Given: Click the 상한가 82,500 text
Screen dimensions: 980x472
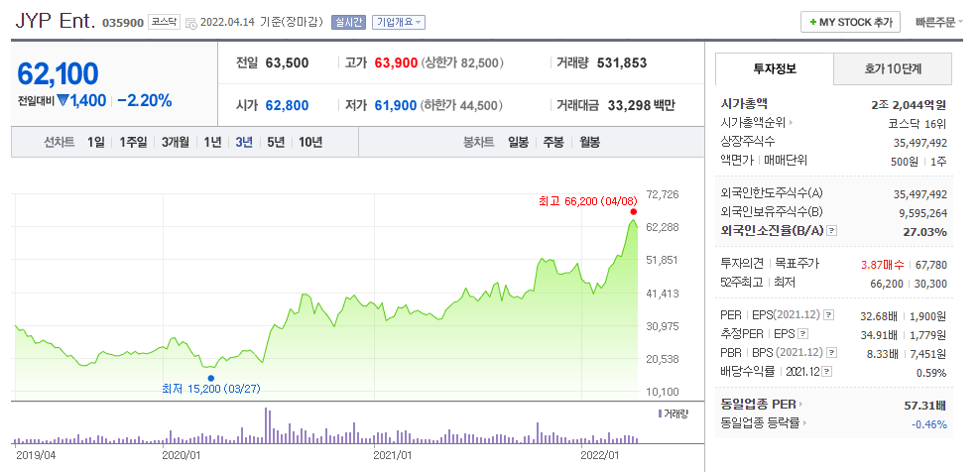Looking at the screenshot, I should tap(463, 63).
